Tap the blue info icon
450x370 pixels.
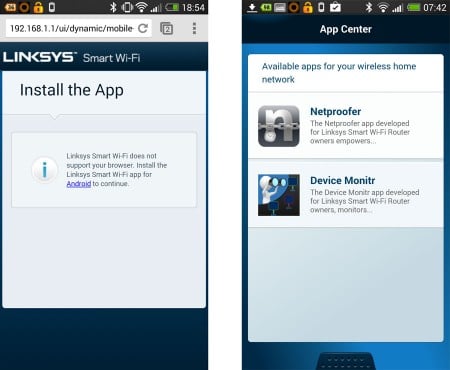45,170
